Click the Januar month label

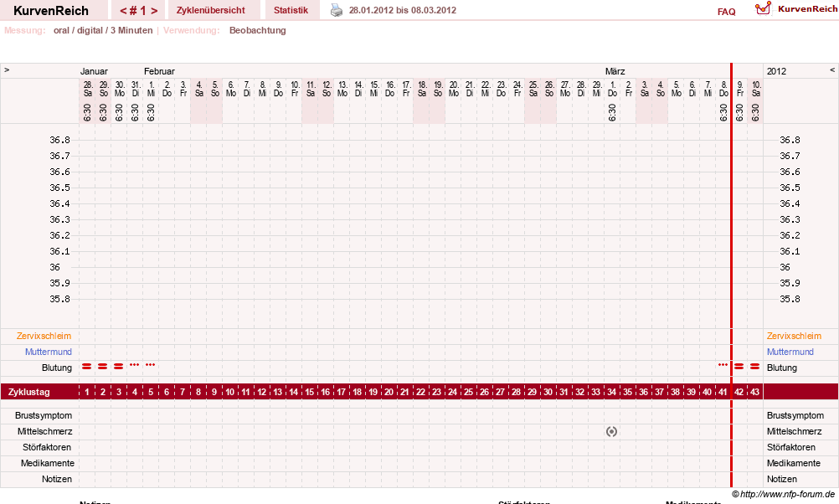94,71
